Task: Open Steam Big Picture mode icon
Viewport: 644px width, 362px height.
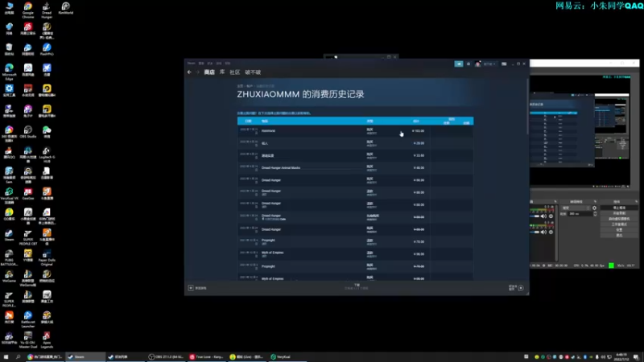Action: [x=504, y=64]
